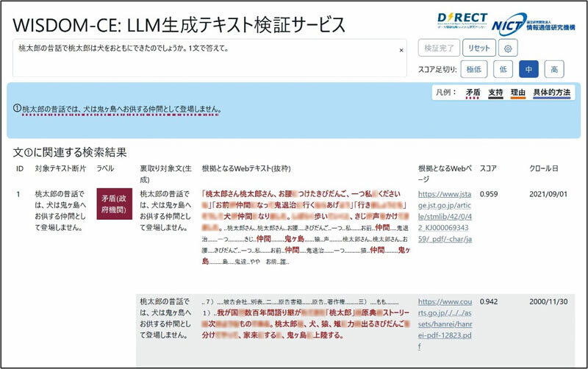Click the 根拠となるWebページ column header

pos(445,174)
